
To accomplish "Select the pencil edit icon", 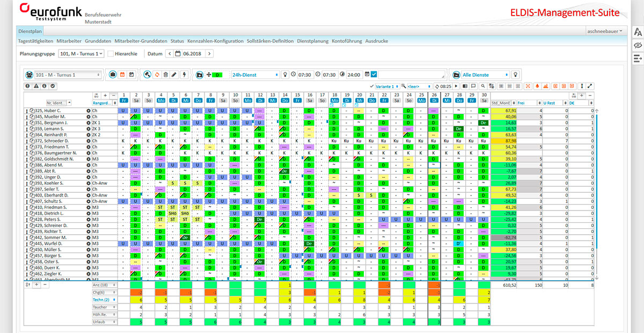I will pos(174,75).
